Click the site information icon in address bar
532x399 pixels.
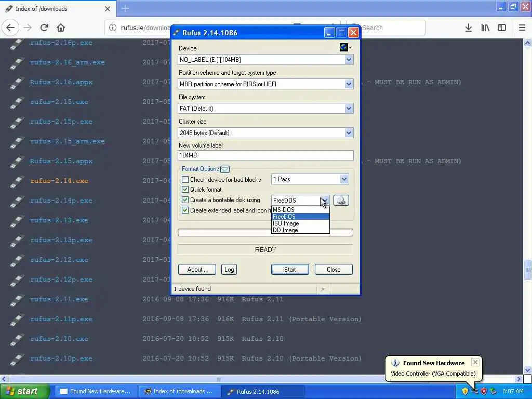(113, 28)
